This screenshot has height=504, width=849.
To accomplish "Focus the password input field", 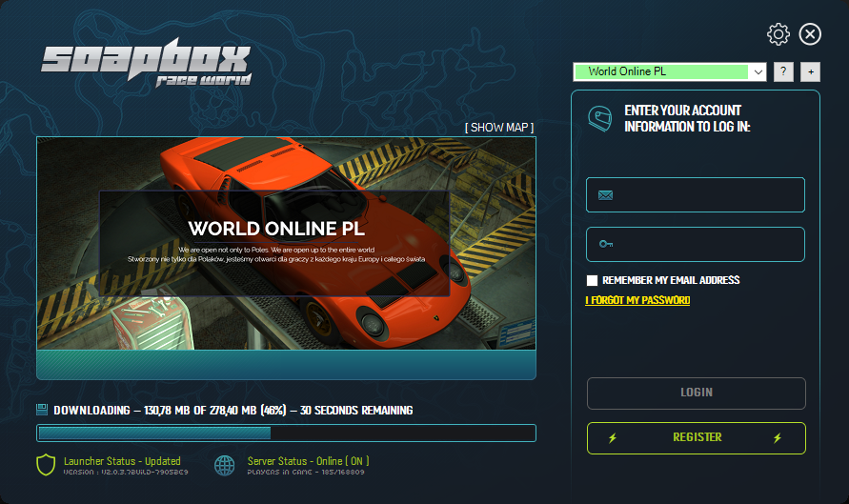I will (696, 244).
